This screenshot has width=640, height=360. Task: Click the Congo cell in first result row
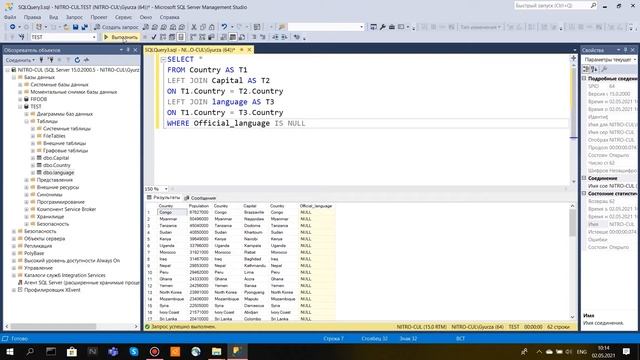point(172,212)
